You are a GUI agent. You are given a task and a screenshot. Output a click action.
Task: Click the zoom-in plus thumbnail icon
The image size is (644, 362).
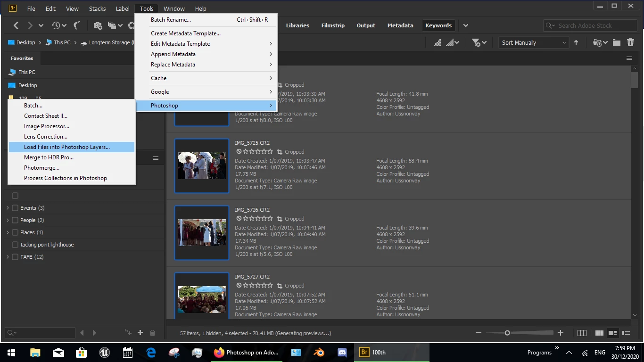pos(561,333)
